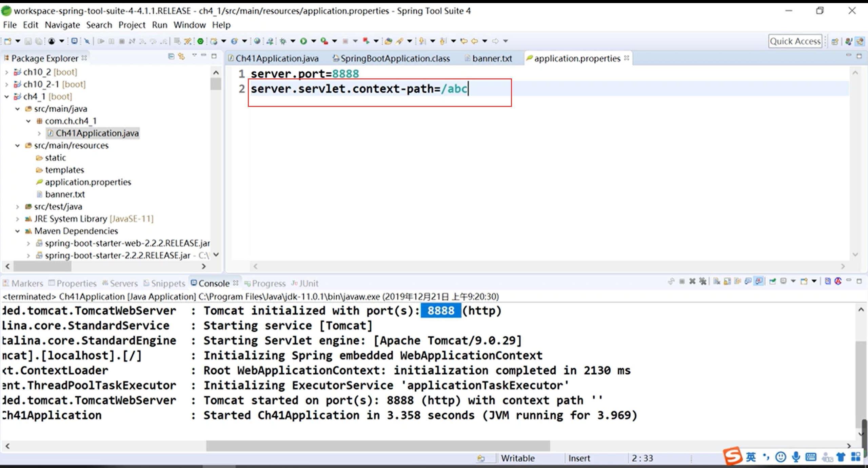Viewport: 868px width, 468px height.
Task: Click the green Run button in toolbar
Action: (x=303, y=41)
